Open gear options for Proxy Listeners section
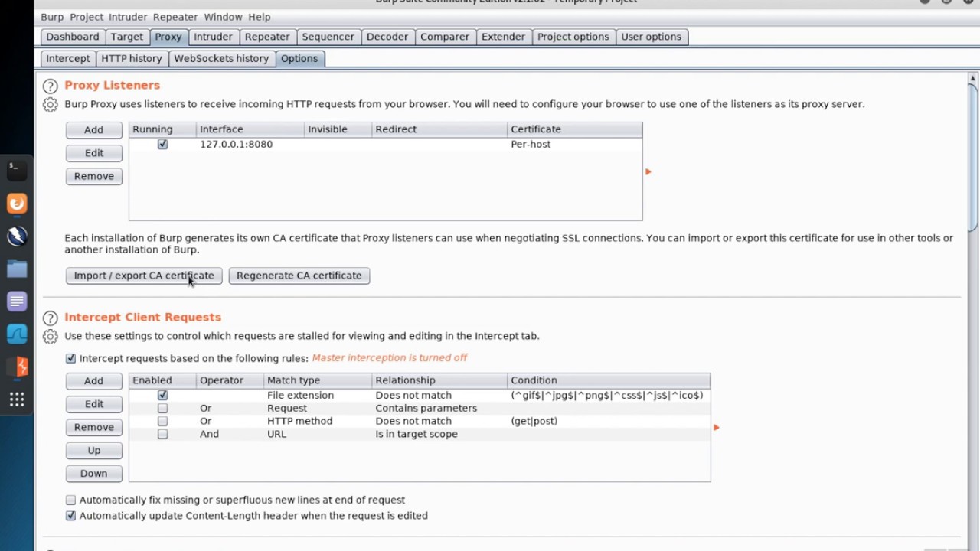The width and height of the screenshot is (980, 551). coord(50,105)
